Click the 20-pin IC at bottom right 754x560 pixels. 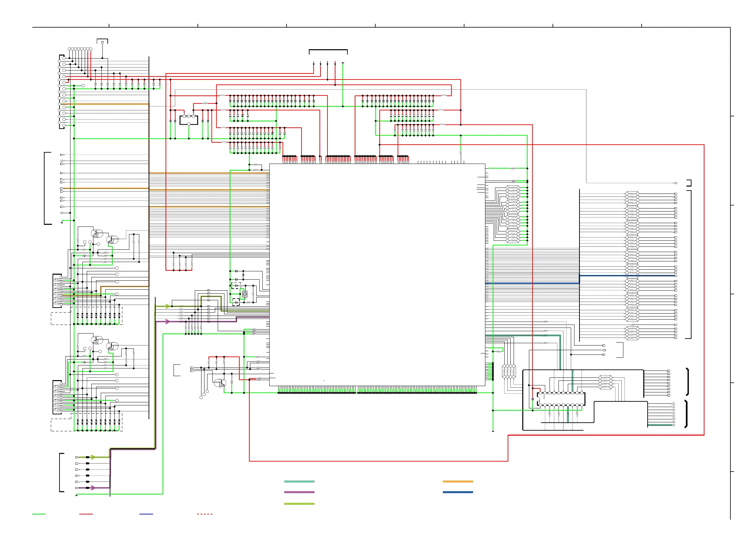561,399
